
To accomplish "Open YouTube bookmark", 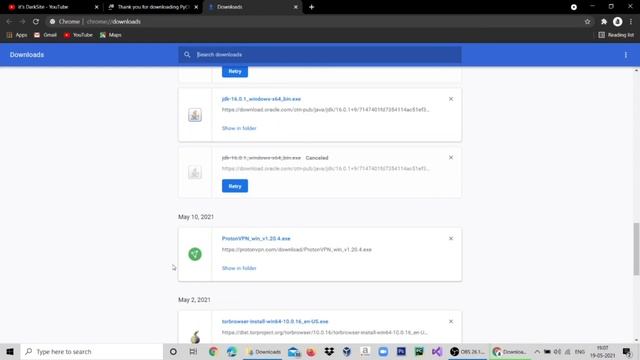I will [78, 35].
